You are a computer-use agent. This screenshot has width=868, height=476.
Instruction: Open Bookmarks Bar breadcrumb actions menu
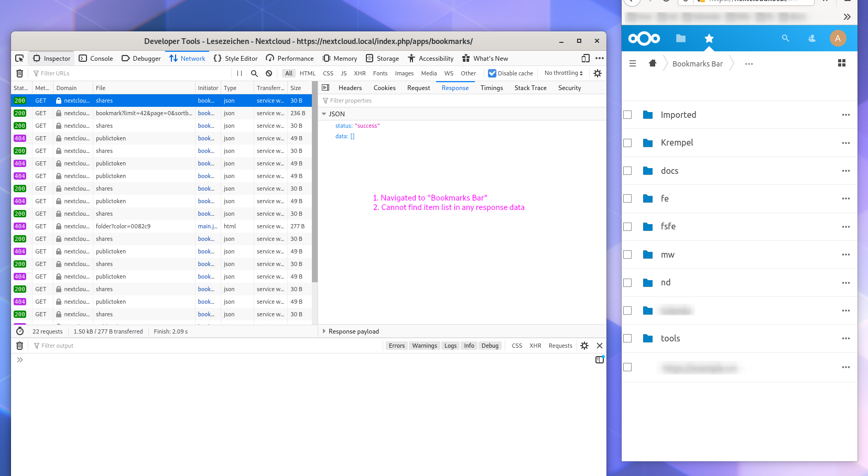pyautogui.click(x=749, y=64)
